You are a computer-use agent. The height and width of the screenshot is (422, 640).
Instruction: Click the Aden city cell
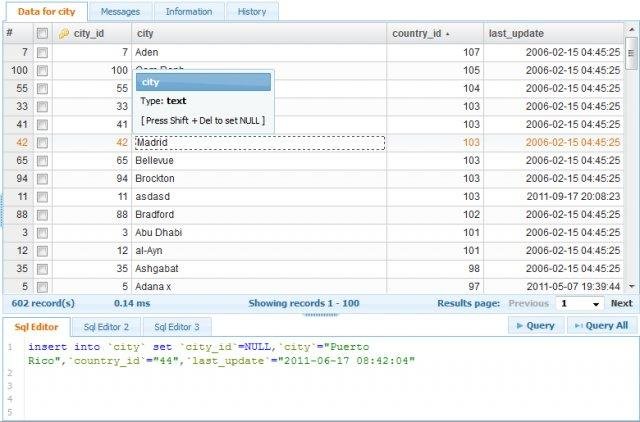pos(259,53)
